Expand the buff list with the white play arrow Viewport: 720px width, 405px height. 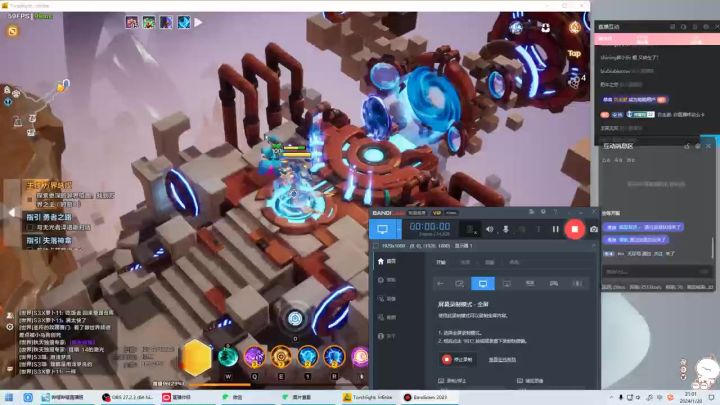click(198, 22)
